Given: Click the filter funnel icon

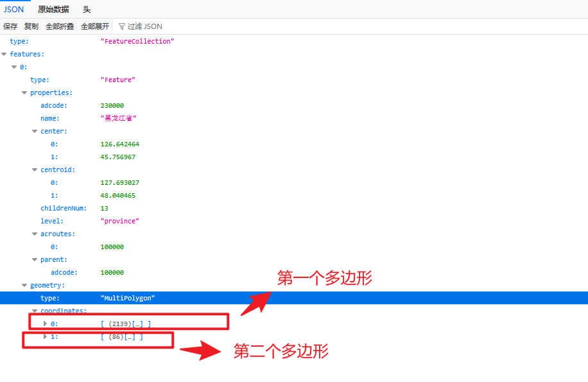Looking at the screenshot, I should pos(122,26).
